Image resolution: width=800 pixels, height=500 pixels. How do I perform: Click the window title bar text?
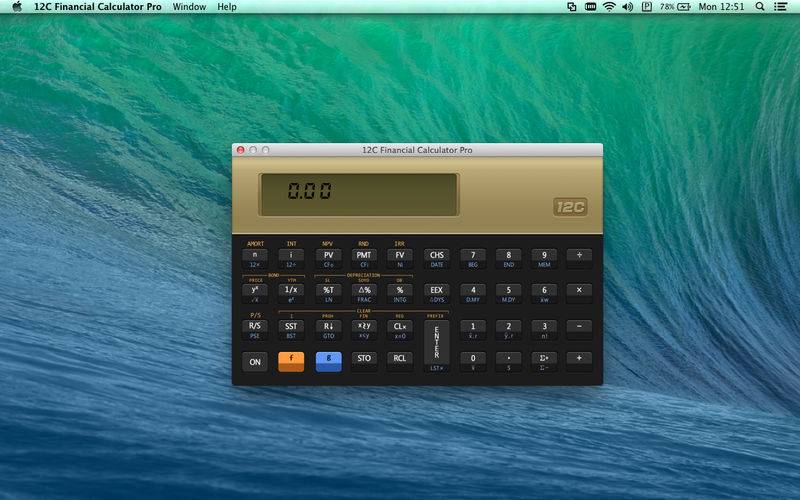(x=417, y=150)
